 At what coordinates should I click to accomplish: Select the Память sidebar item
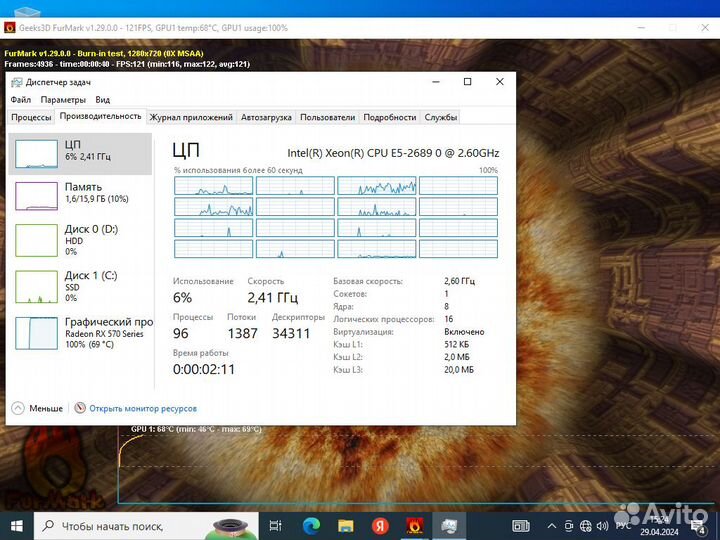80,196
